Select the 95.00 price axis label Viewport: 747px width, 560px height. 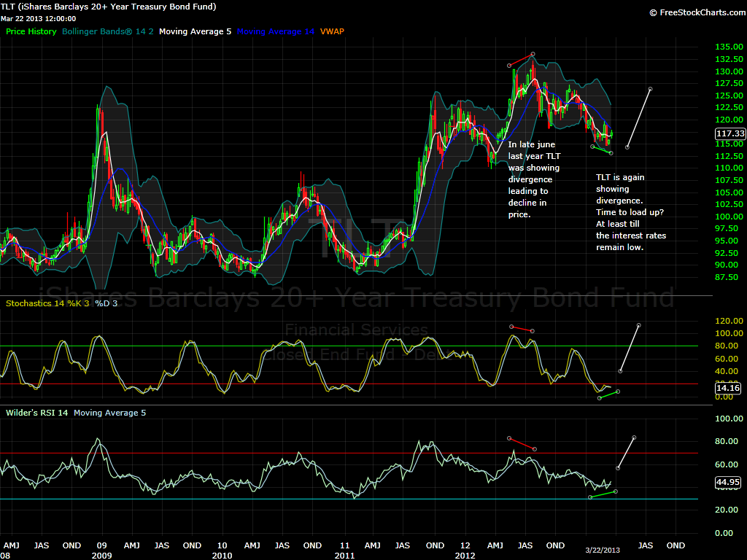click(x=727, y=241)
